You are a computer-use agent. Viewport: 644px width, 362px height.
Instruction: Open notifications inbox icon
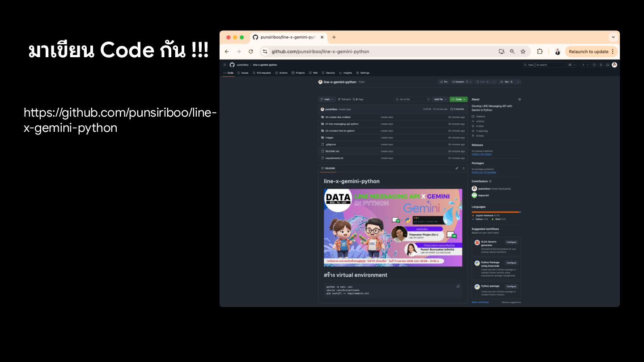pyautogui.click(x=608, y=65)
